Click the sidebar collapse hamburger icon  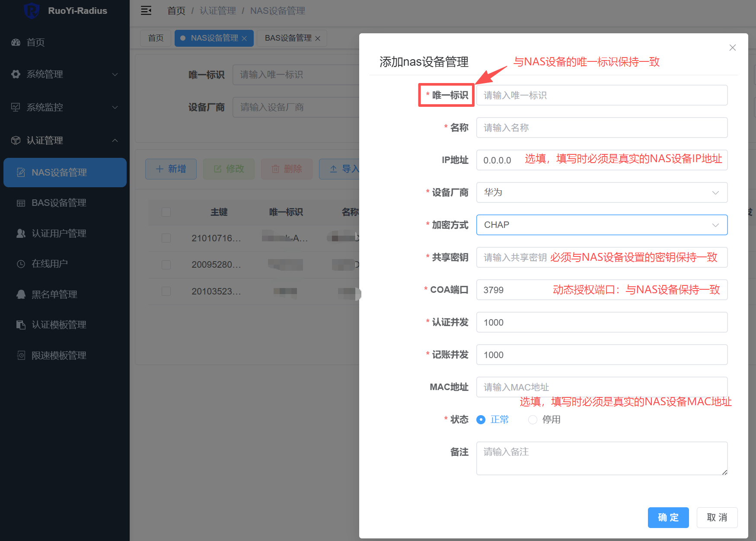[146, 11]
